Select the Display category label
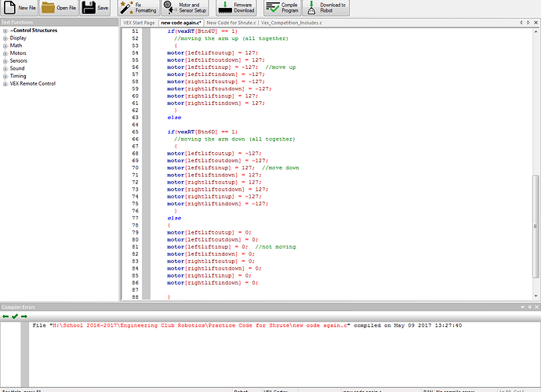 coord(18,38)
